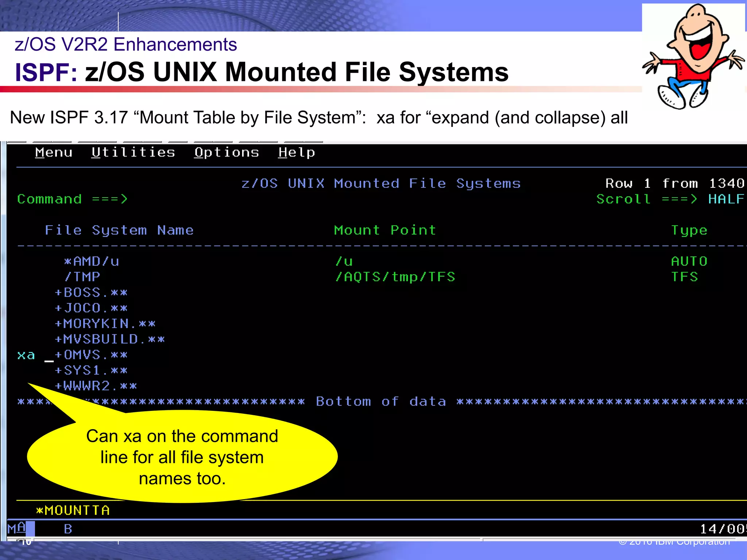Click the Type column header
The height and width of the screenshot is (560, 747).
(689, 230)
